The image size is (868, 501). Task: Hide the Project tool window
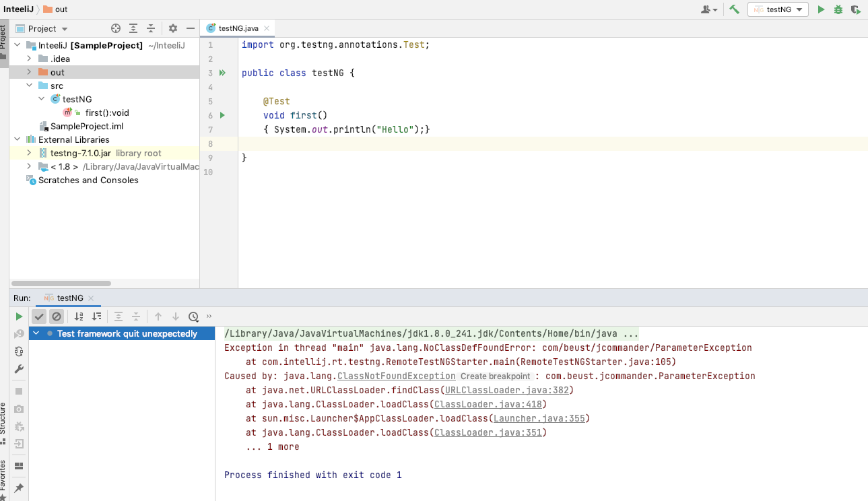191,28
